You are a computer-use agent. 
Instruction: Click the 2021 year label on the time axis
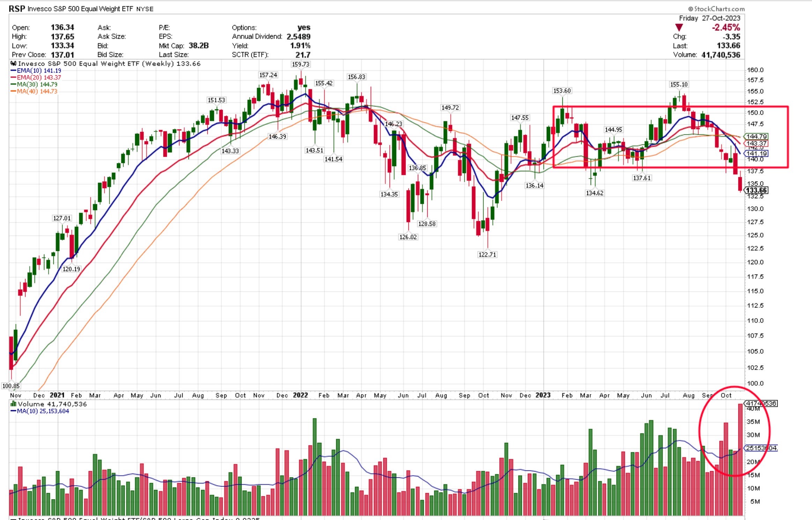coord(57,395)
